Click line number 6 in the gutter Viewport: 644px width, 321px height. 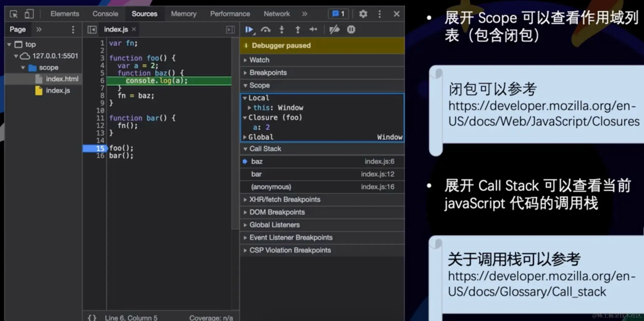coord(102,81)
